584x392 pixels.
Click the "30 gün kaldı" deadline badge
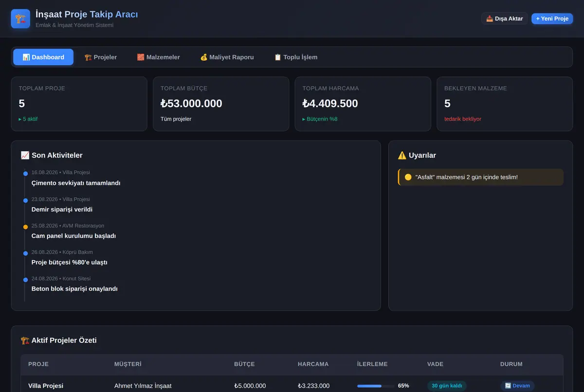(447, 386)
